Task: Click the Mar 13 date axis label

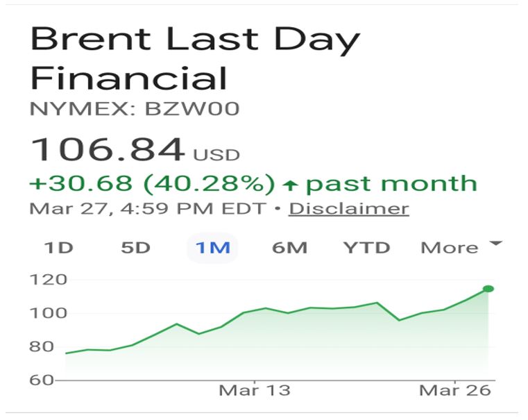Action: [x=254, y=390]
